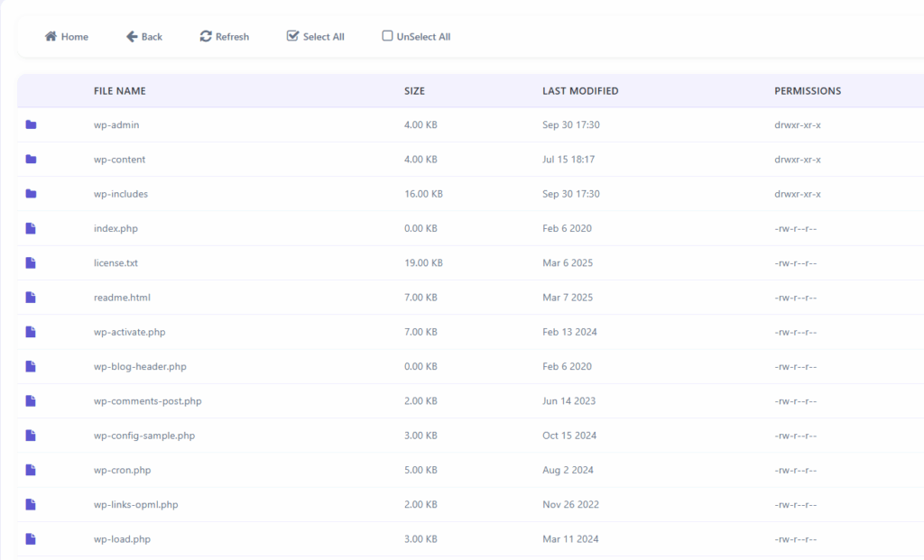Select wp-activate.php file name

(x=129, y=332)
